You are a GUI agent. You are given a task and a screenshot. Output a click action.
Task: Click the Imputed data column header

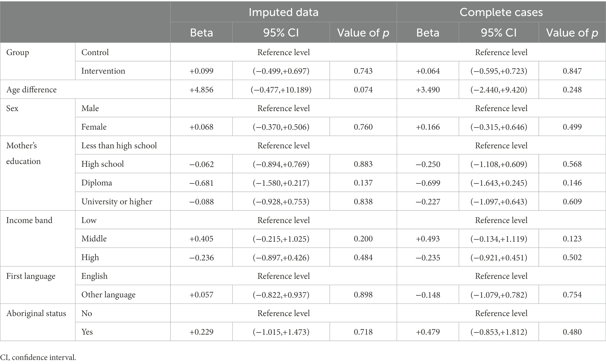(283, 12)
